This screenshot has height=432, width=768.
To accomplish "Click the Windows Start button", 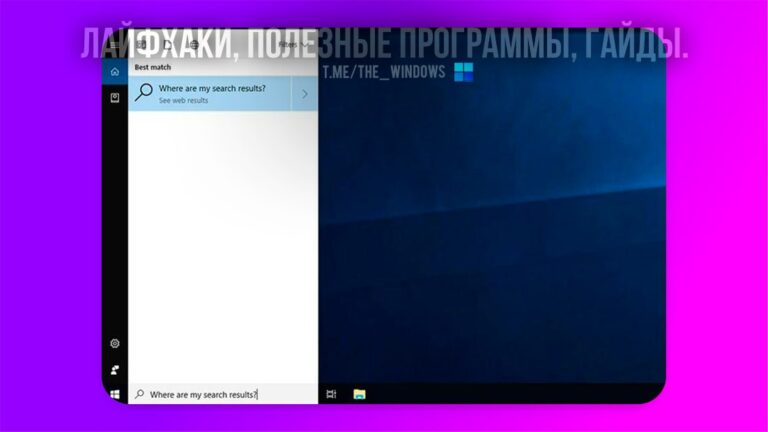I will coord(115,394).
